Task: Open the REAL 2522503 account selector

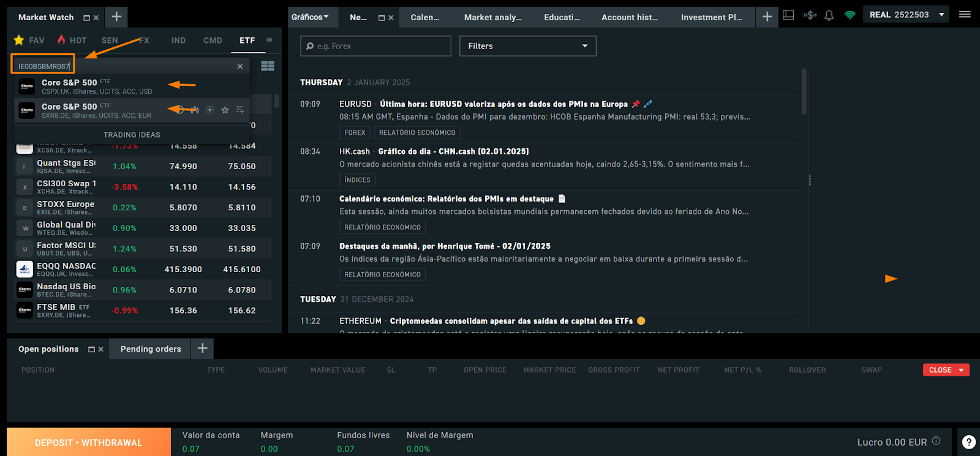Action: click(906, 14)
